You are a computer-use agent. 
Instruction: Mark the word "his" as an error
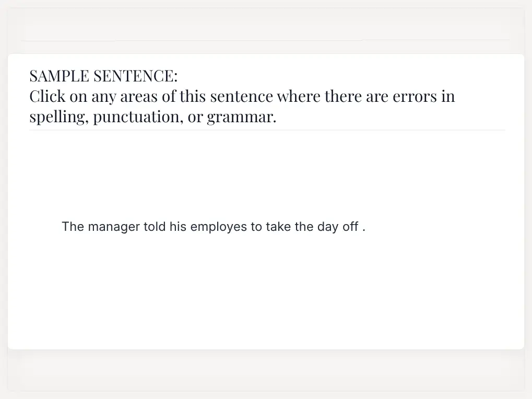(178, 226)
